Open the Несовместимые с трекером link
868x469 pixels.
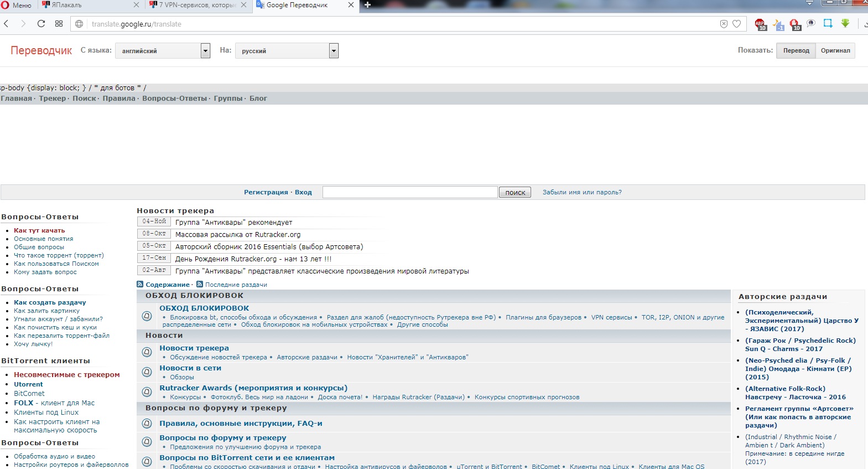(x=67, y=375)
